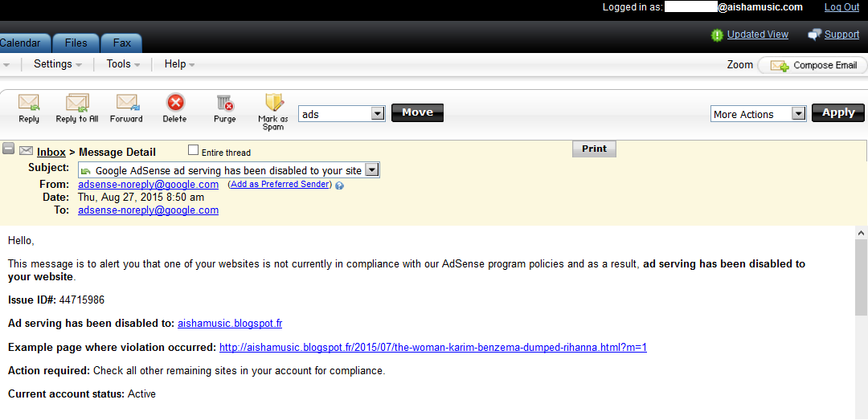Click the Move button
This screenshot has height=420, width=868.
tap(417, 113)
